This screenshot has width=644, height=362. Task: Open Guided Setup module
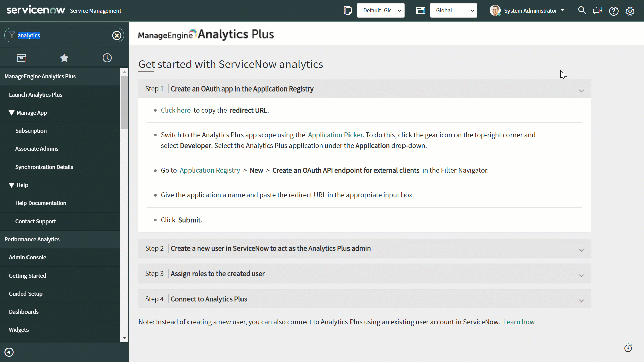(60, 294)
